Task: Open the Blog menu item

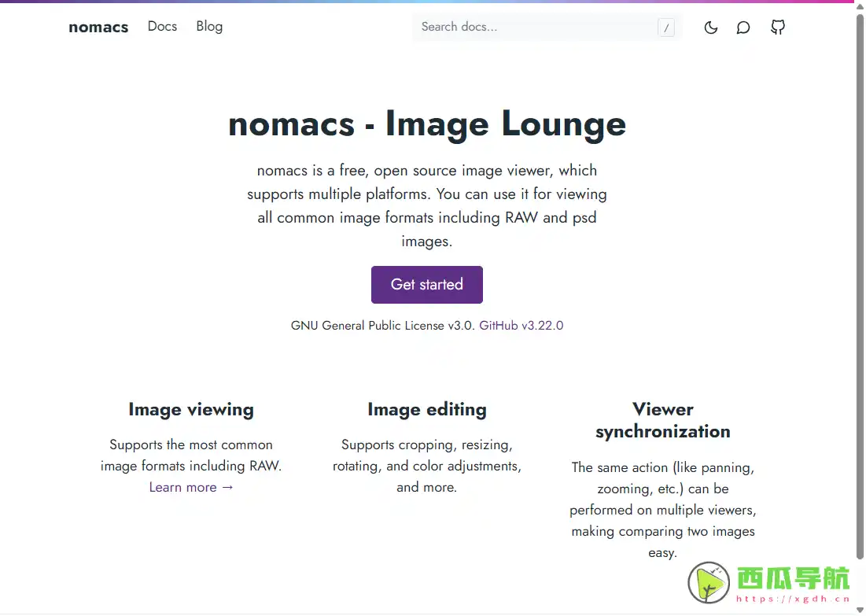Action: click(x=209, y=26)
